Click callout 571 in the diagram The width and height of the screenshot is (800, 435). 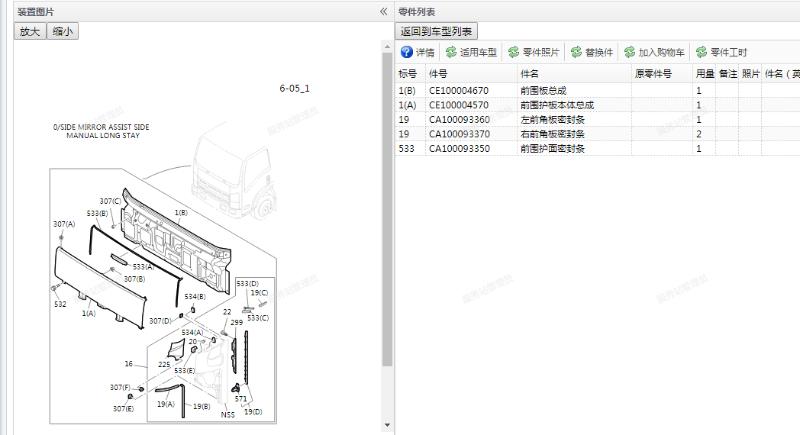coord(241,399)
